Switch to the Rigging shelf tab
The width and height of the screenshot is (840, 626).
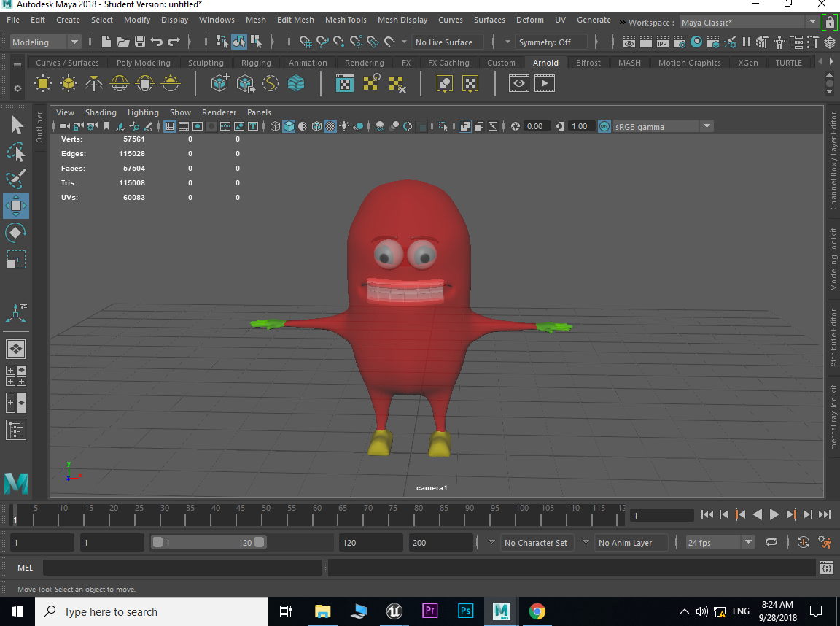click(256, 63)
